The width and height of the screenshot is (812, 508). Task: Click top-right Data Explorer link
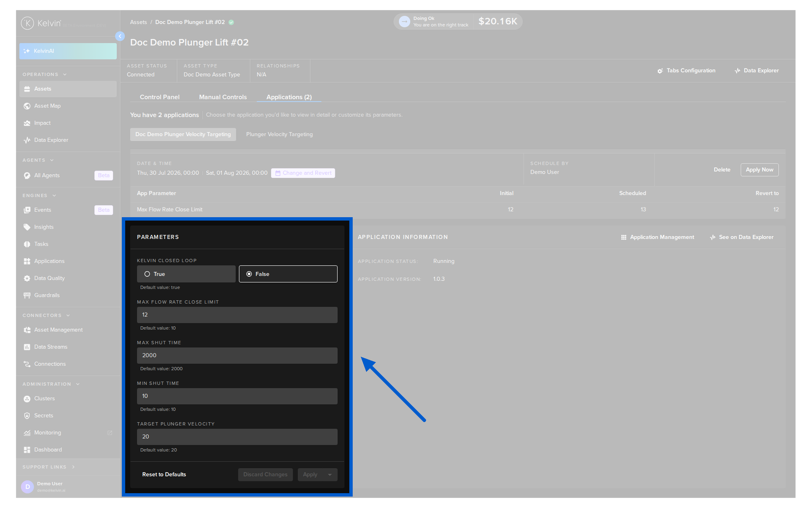point(757,71)
